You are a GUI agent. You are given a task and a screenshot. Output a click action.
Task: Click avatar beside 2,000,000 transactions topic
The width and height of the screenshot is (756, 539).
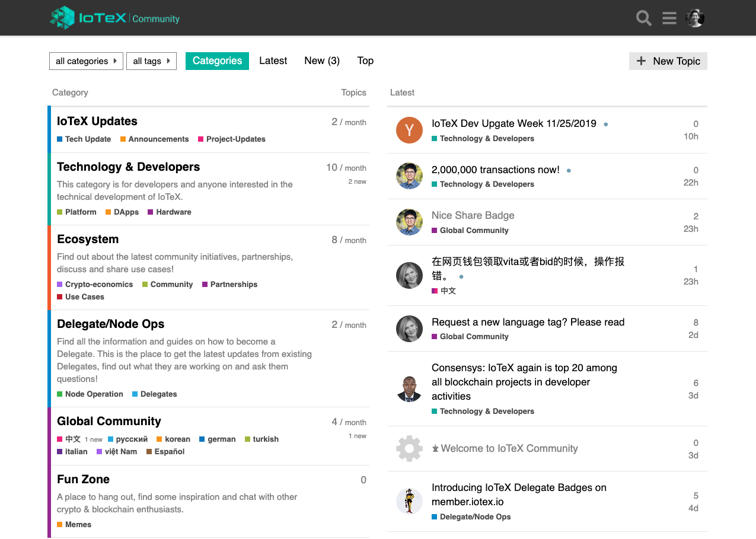coord(409,176)
